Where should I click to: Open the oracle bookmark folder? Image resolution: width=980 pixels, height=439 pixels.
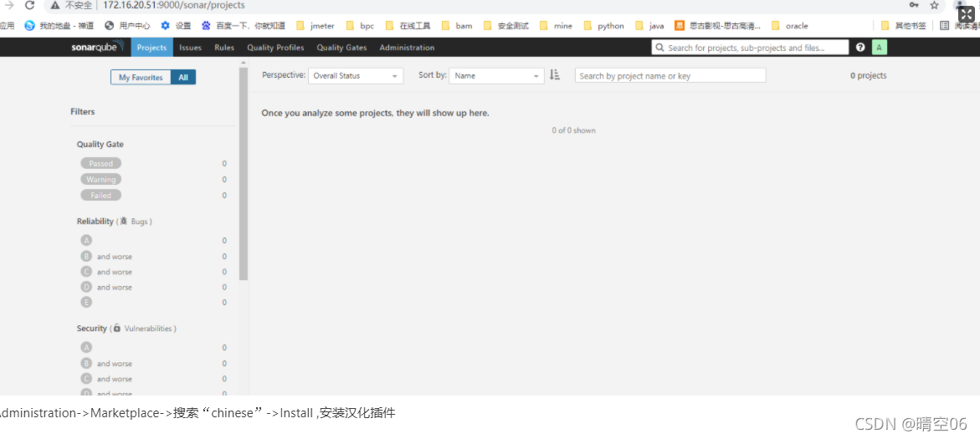pos(790,26)
